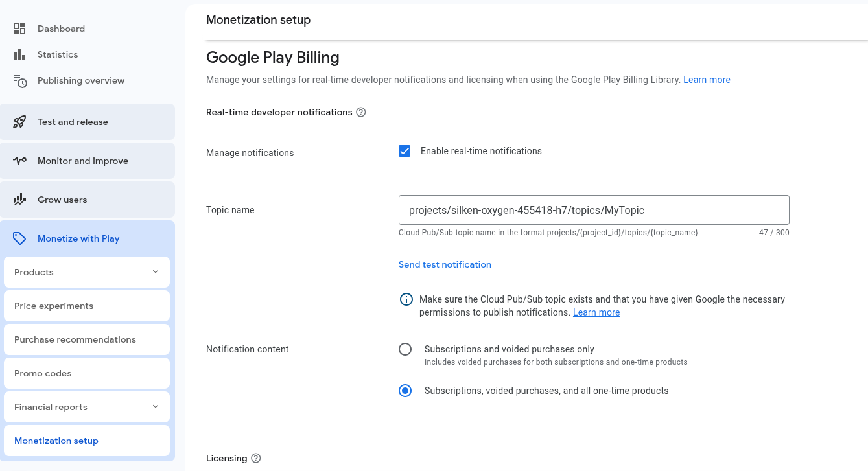
Task: Click into the Topic name text field
Action: [x=593, y=210]
